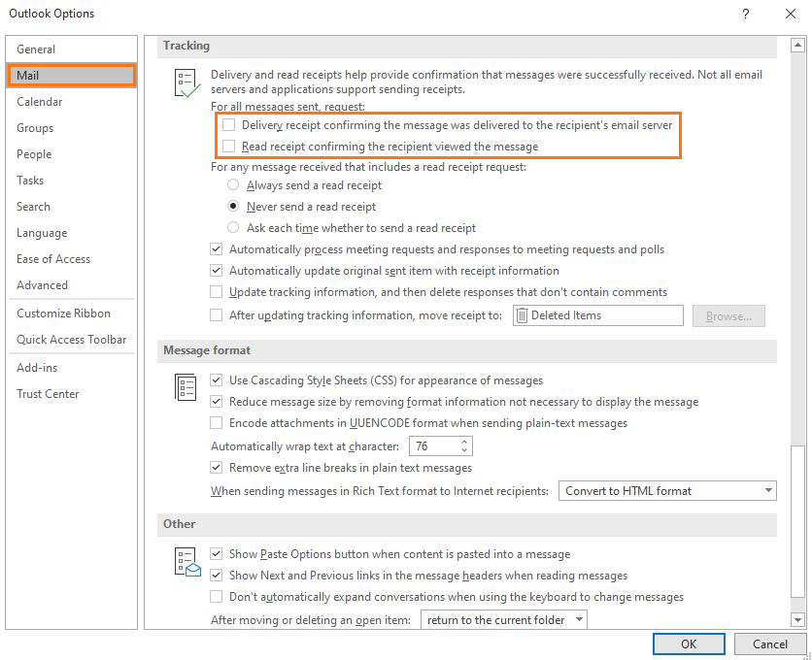Click the Cancel button
812x660 pixels.
(770, 643)
